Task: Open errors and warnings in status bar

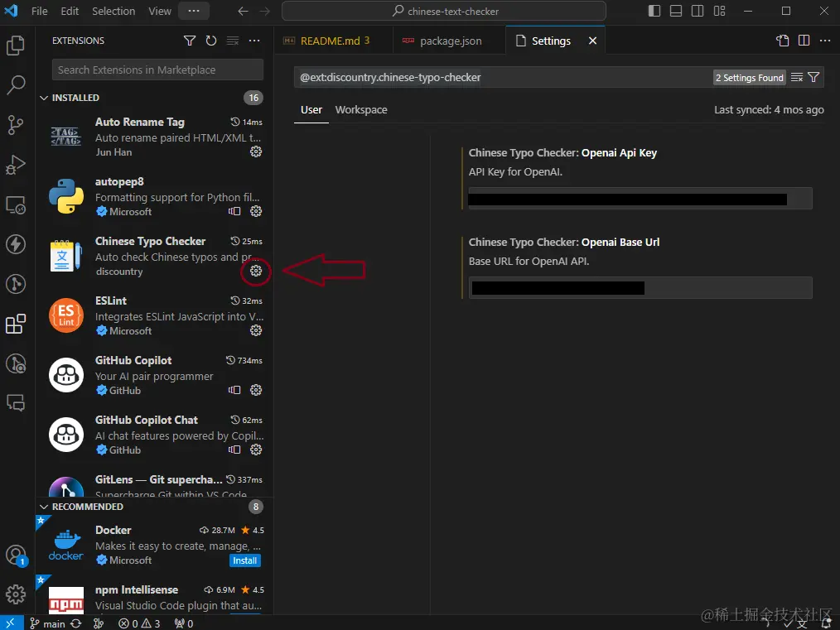Action: tap(139, 623)
